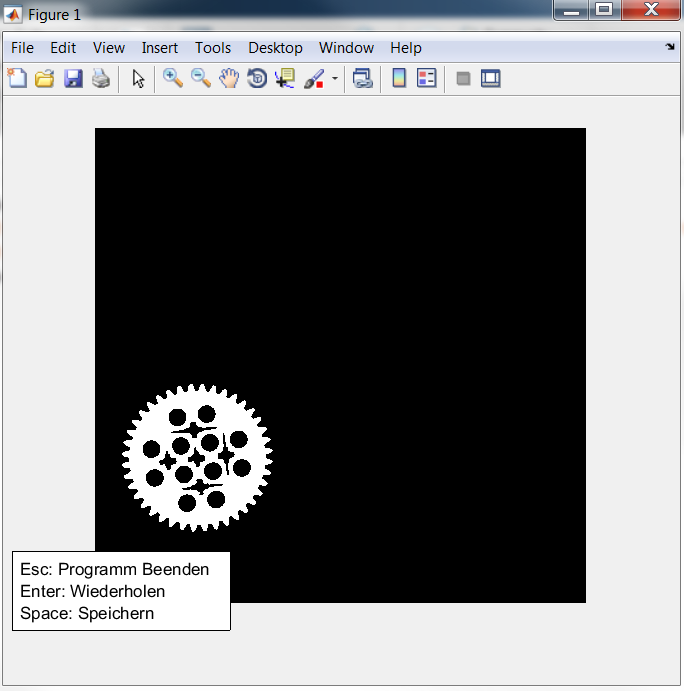Insert a colorbar from toolbar
Screen dimensions: 684x691
point(399,78)
